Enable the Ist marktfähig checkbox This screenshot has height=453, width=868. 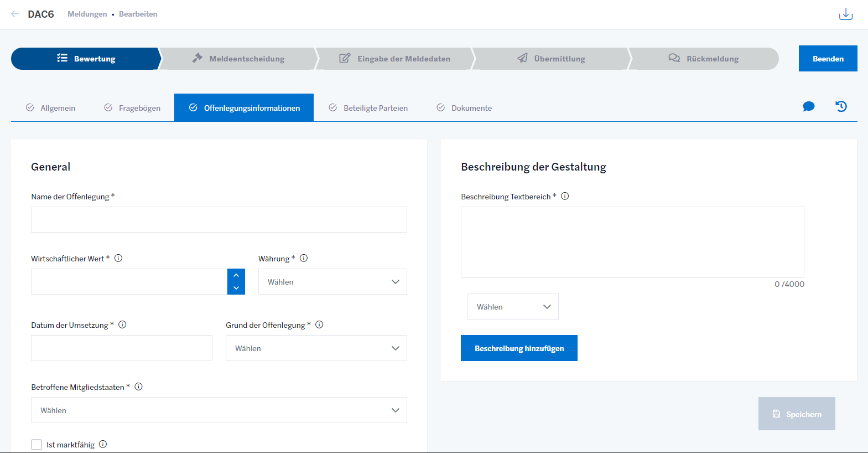pyautogui.click(x=37, y=445)
